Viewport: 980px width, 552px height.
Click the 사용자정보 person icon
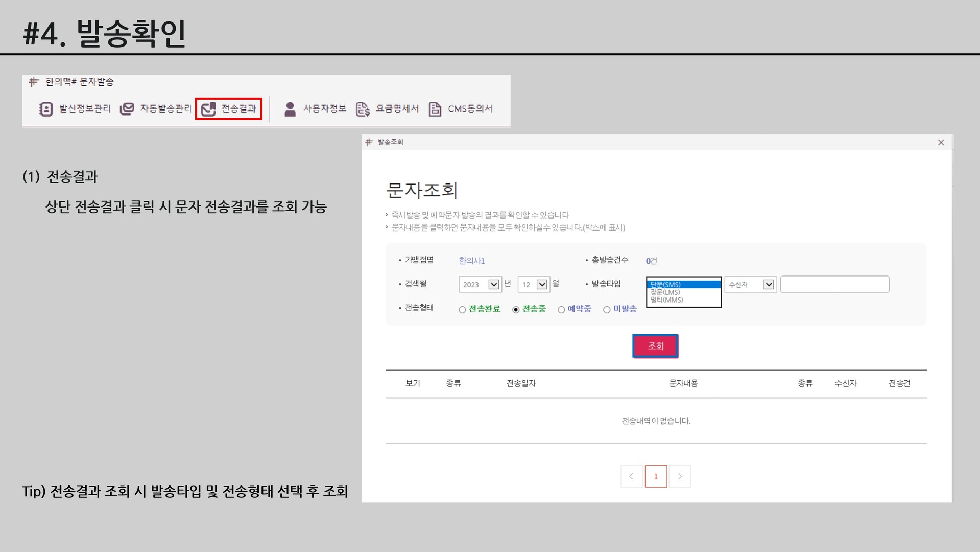pyautogui.click(x=290, y=109)
